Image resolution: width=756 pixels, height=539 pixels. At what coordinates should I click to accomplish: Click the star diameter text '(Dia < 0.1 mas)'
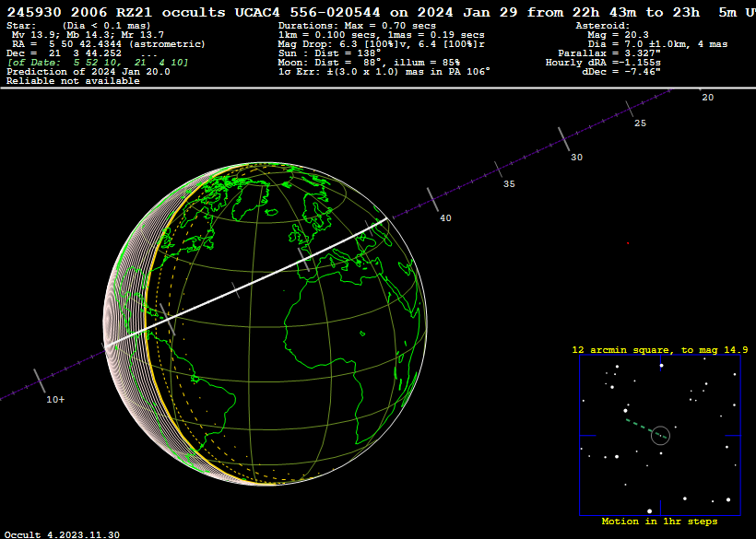(x=107, y=26)
